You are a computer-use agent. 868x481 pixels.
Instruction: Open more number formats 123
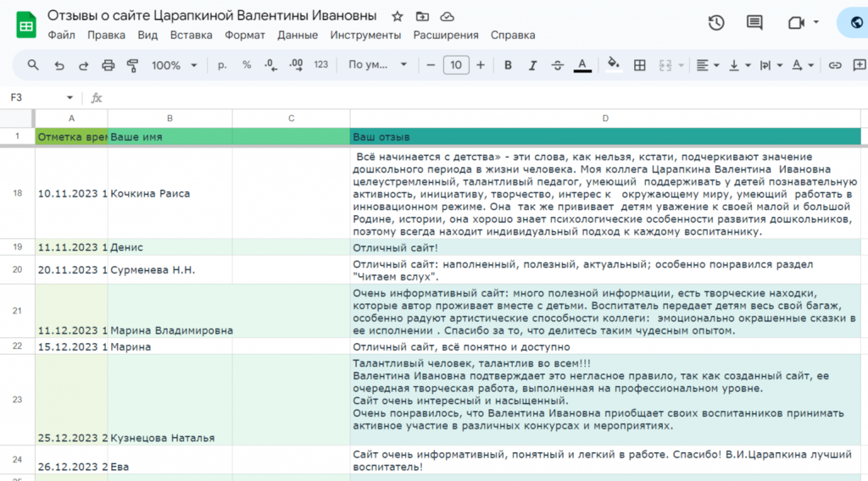tap(321, 65)
